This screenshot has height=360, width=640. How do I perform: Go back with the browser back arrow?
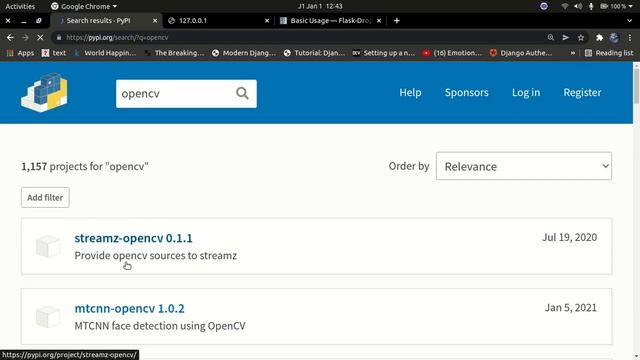tap(10, 38)
